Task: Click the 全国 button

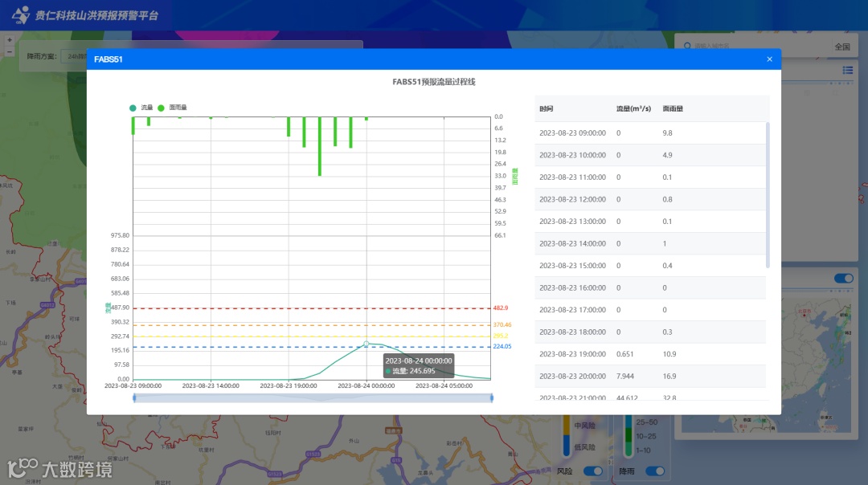Action: (x=842, y=47)
